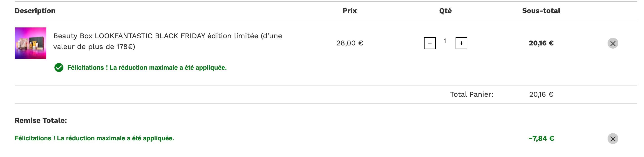644x157 pixels.
Task: Click the green −7,84 € discount amount
Action: (541, 139)
